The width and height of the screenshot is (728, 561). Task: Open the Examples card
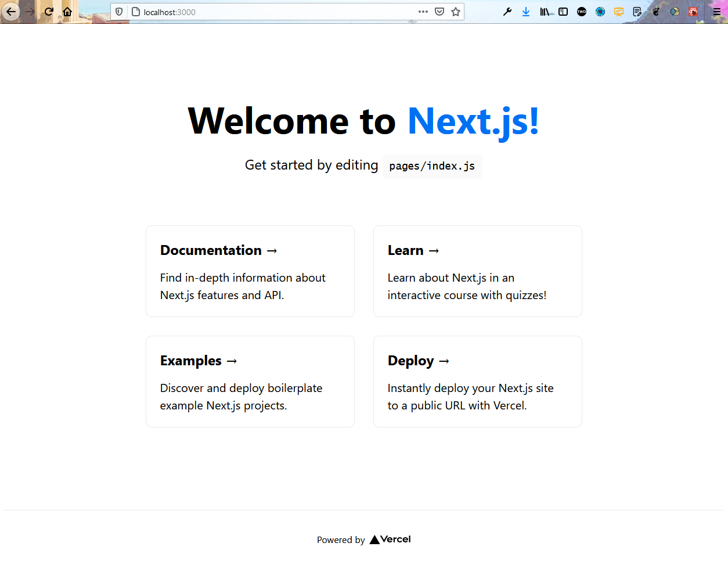pos(250,382)
